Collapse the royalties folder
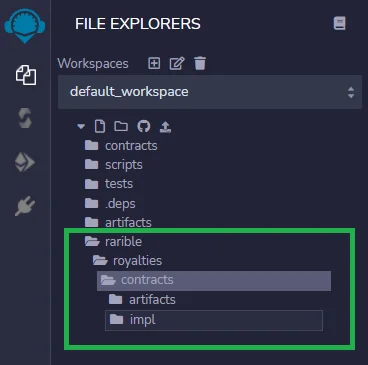The height and width of the screenshot is (365, 368). pos(127,261)
